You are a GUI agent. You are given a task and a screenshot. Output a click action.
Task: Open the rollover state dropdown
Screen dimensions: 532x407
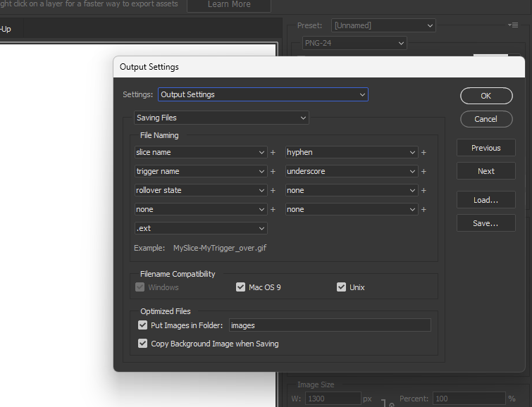pos(201,190)
